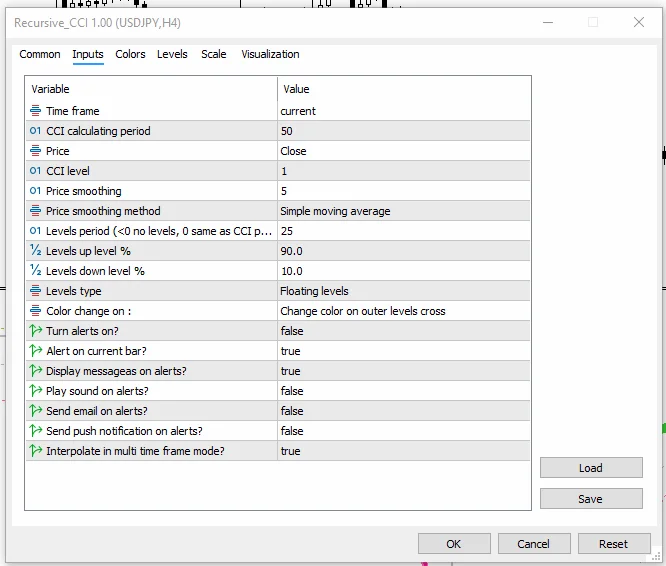Close the Recursive_CCI dialog window

click(x=639, y=22)
